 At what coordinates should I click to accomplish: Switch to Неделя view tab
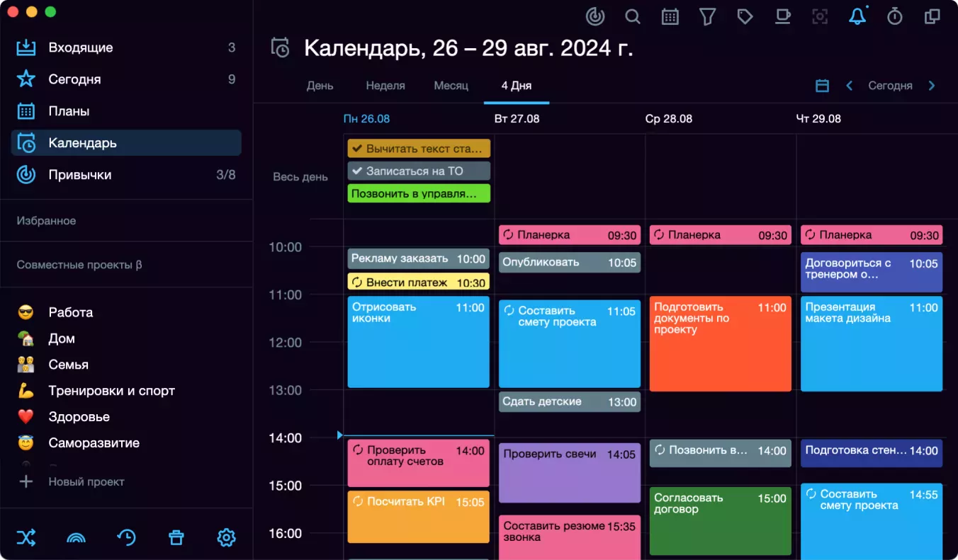point(385,85)
